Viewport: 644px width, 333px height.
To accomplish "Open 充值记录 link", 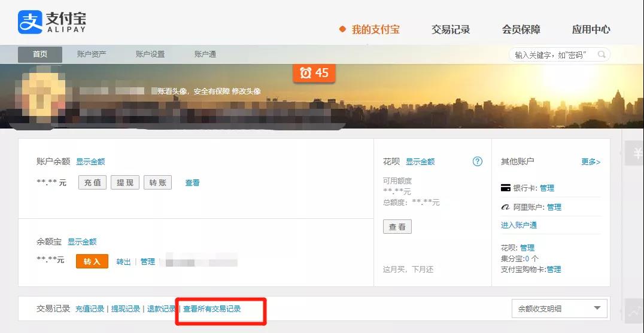I will (x=90, y=309).
